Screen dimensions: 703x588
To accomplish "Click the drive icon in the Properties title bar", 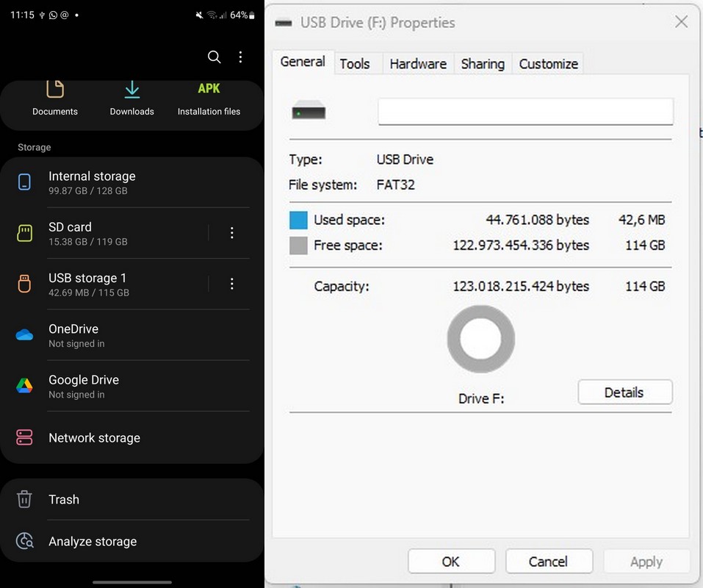I will [284, 23].
